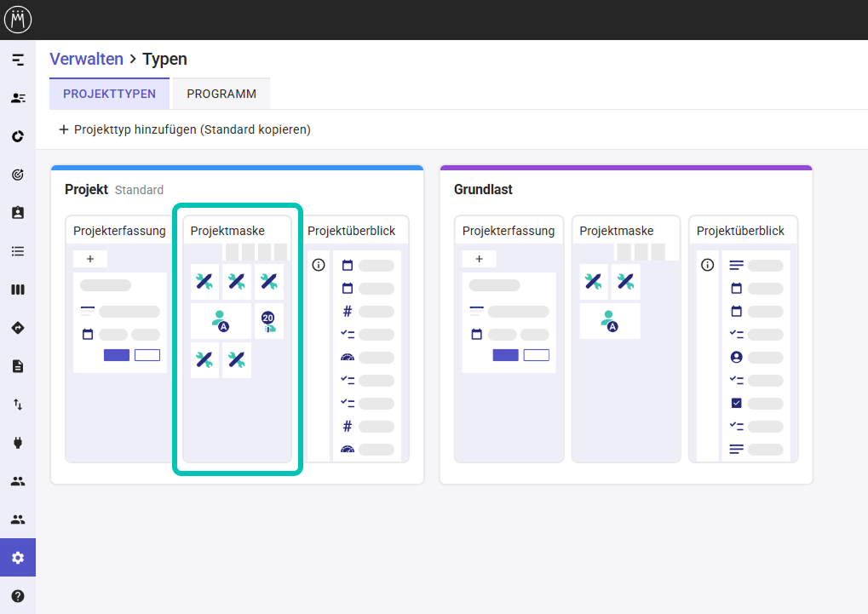The height and width of the screenshot is (614, 868).
Task: Go to Verwalten breadcrumb link
Action: click(86, 59)
